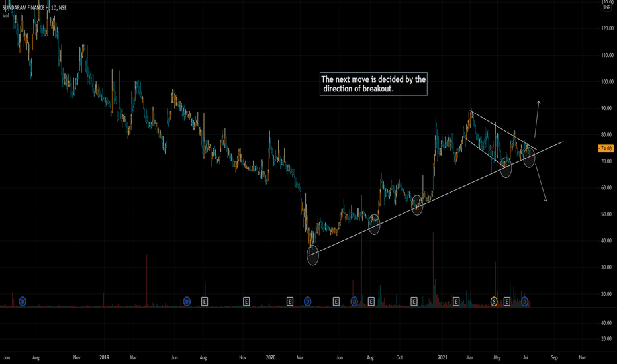Image resolution: width=617 pixels, height=364 pixels.
Task: Click the May label on the time axis
Action: tap(497, 357)
